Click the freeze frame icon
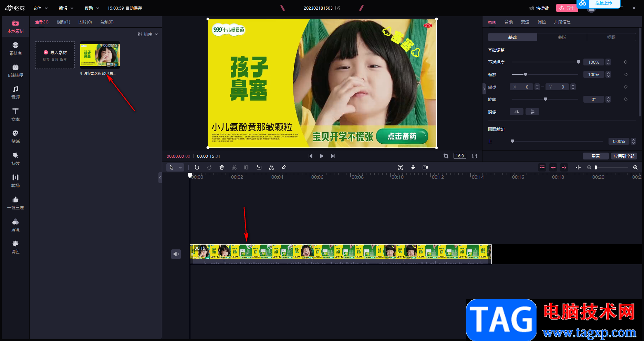 247,167
